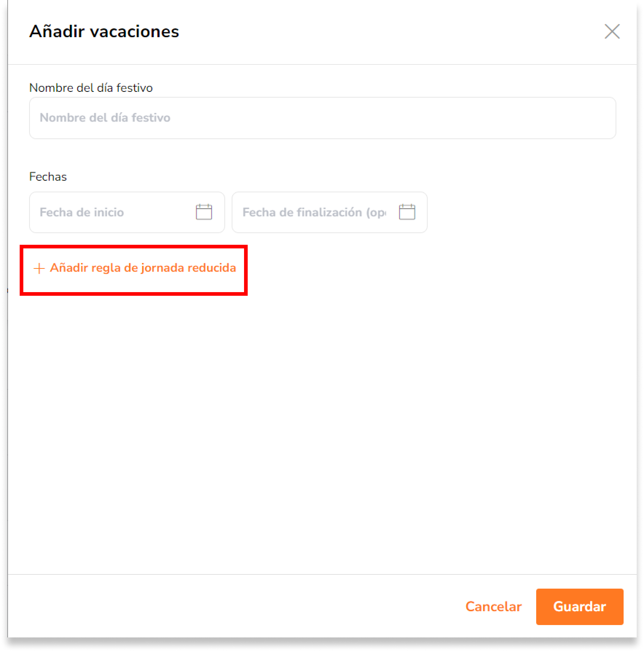
Task: Click header space between title and X
Action: (x=390, y=31)
